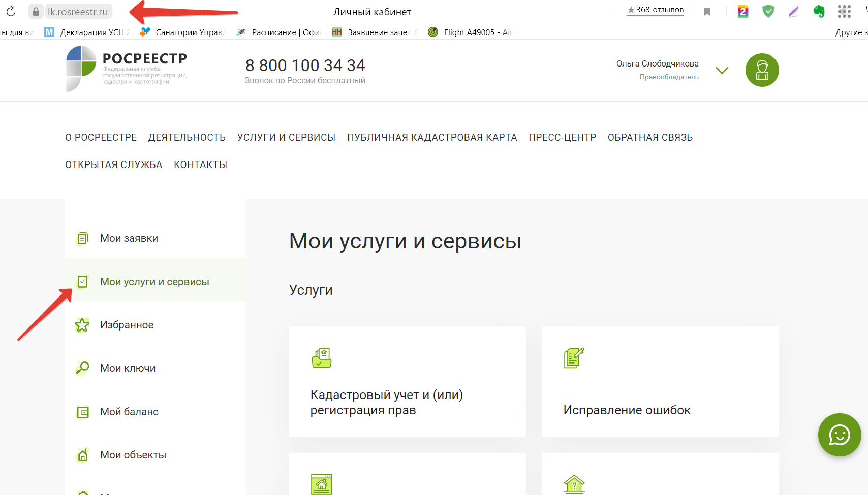The height and width of the screenshot is (495, 868).
Task: Open the Публичная кадастровая карта menu item
Action: point(431,137)
